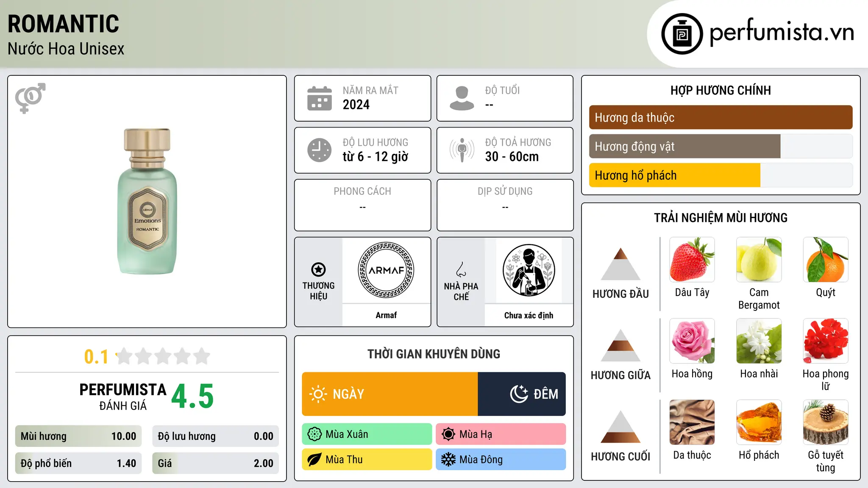Click the moon icon in the Đêm bar
The width and height of the screenshot is (868, 488).
[519, 394]
